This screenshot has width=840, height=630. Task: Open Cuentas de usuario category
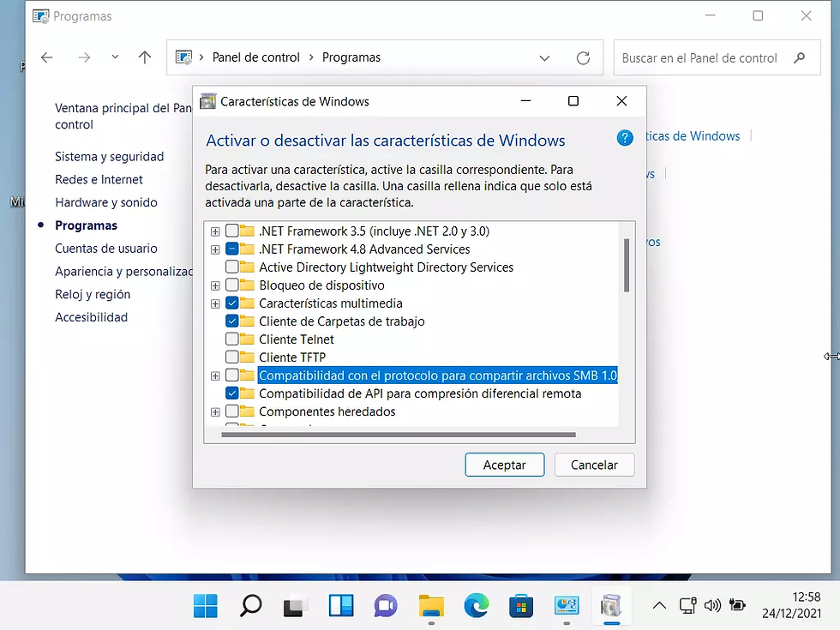point(106,249)
